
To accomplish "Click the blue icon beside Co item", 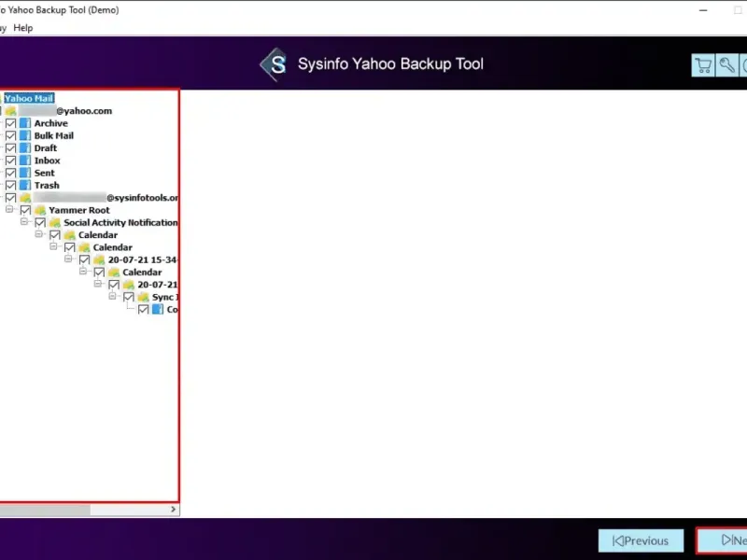I will pyautogui.click(x=158, y=310).
